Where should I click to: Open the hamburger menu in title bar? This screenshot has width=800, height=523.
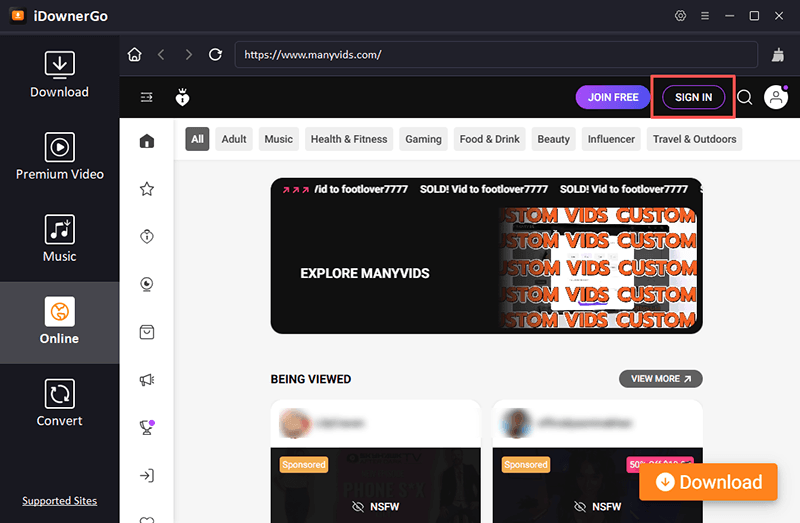point(705,16)
